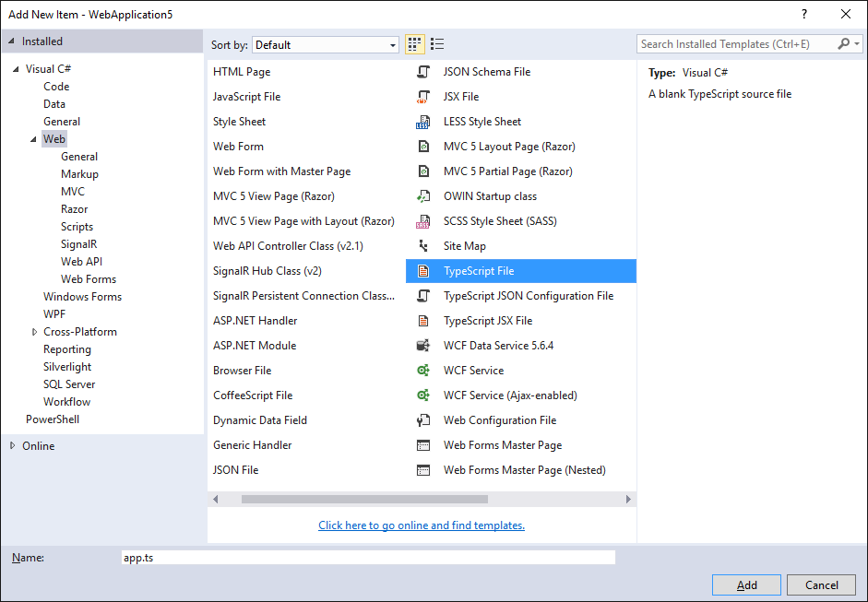Open the Sort by dropdown
Screen dimensions: 868x602
click(x=326, y=44)
